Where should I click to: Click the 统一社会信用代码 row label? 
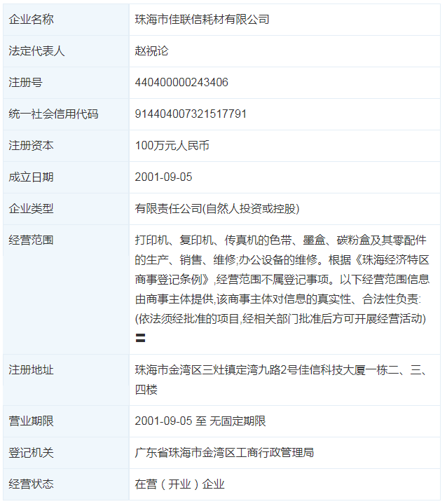pyautogui.click(x=53, y=114)
